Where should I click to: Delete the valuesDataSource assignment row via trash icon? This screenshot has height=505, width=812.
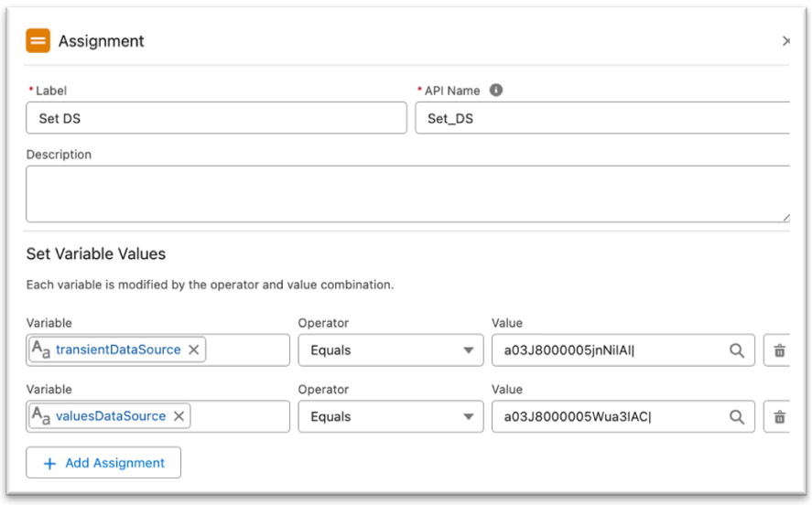(x=779, y=417)
